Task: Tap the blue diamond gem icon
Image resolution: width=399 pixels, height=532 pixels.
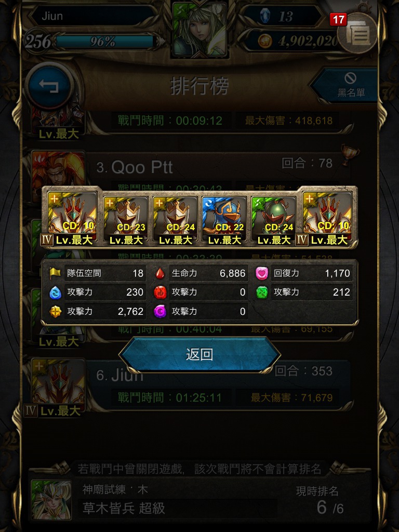Action: click(x=264, y=16)
